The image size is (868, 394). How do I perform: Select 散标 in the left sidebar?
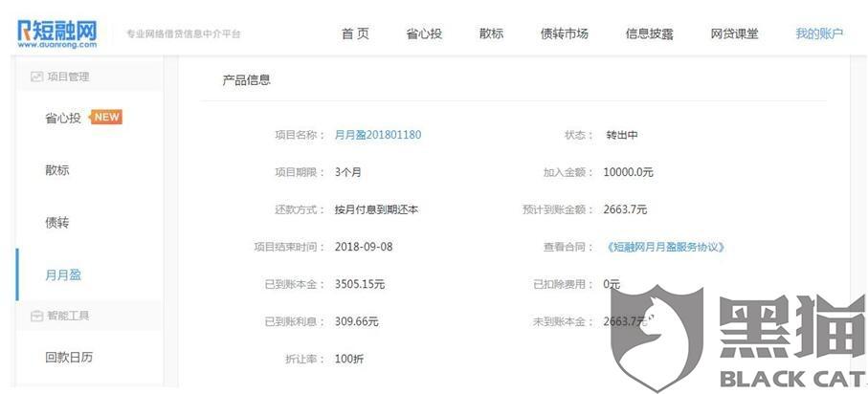point(57,170)
